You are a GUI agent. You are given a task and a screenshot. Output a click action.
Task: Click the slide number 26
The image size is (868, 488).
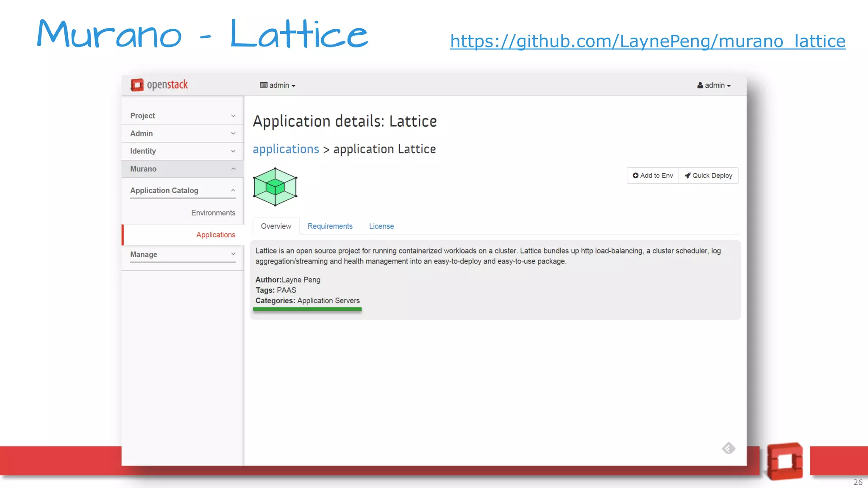(x=858, y=482)
